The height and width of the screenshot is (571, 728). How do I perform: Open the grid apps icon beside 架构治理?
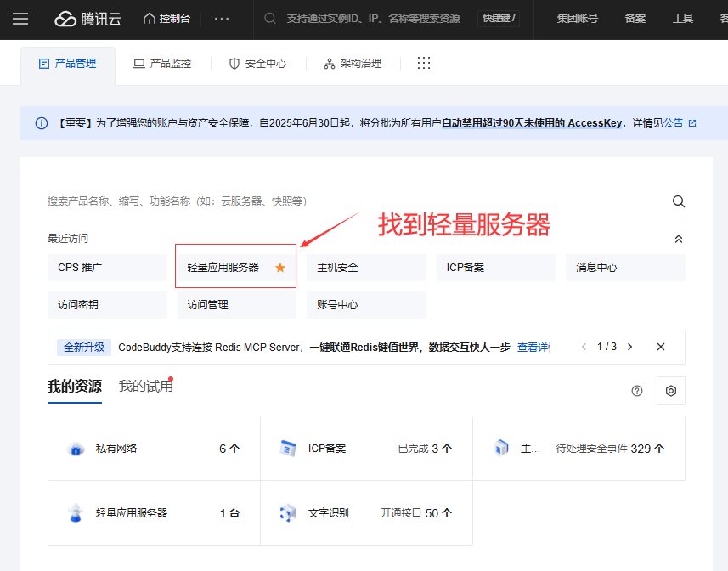click(x=424, y=63)
